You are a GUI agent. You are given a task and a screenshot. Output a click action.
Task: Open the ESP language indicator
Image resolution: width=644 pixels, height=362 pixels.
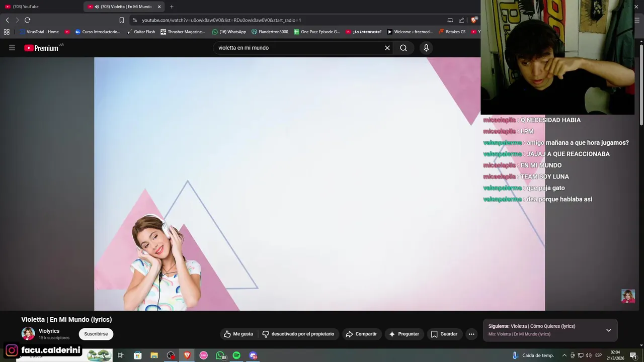pyautogui.click(x=599, y=355)
